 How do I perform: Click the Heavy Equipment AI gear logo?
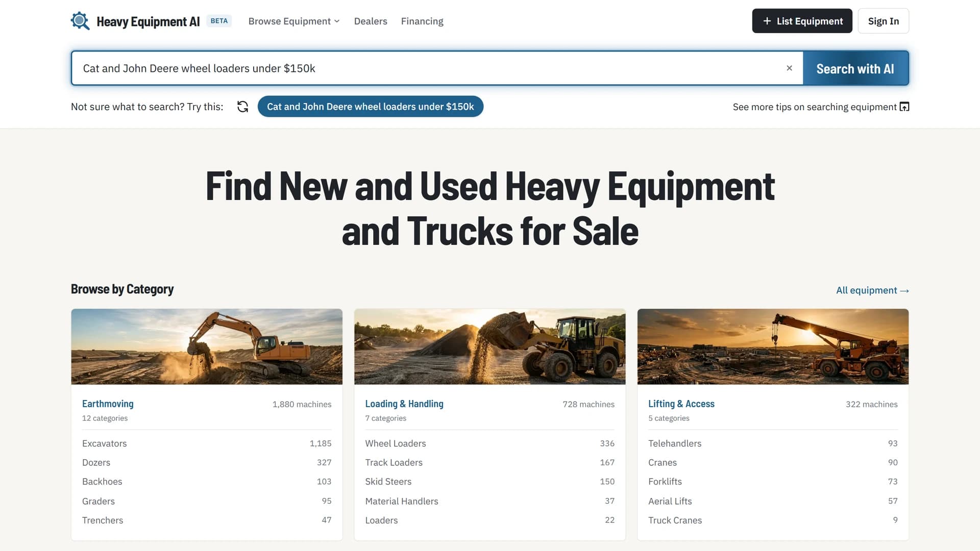pos(80,21)
